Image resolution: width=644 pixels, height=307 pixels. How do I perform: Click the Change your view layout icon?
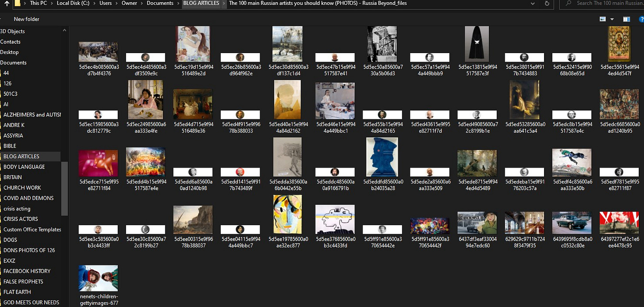point(602,19)
